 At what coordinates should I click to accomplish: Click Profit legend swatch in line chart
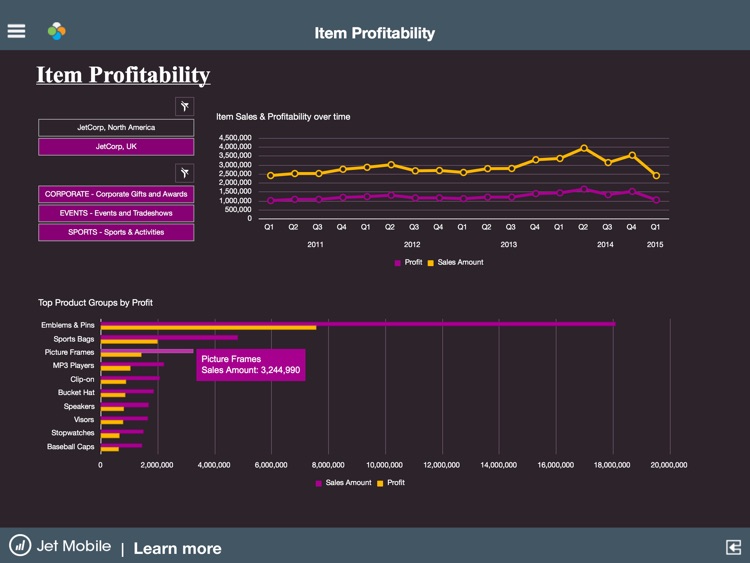tap(397, 262)
